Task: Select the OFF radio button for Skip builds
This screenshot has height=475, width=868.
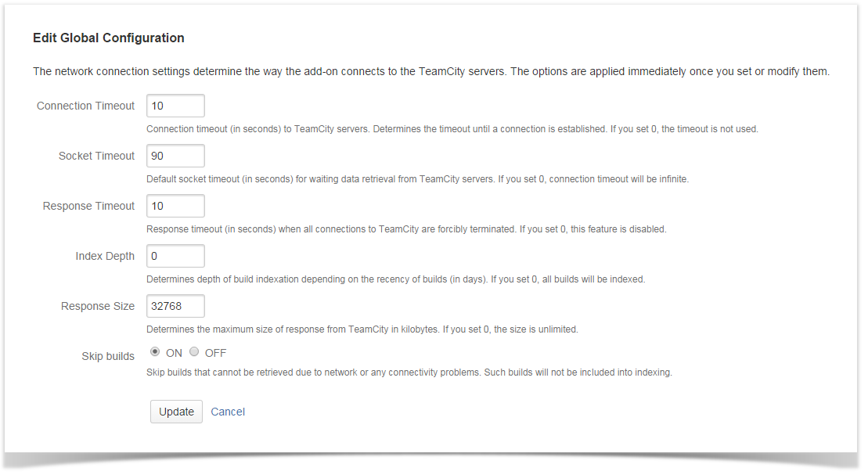Action: pyautogui.click(x=194, y=351)
